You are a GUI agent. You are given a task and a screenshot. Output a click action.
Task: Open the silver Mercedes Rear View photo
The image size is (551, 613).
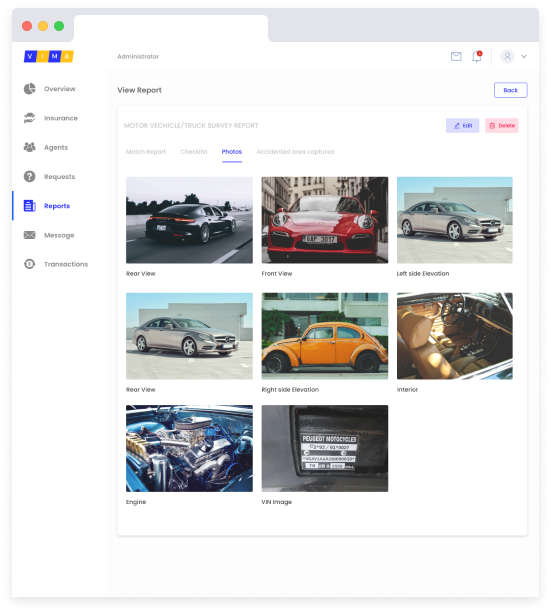(189, 336)
